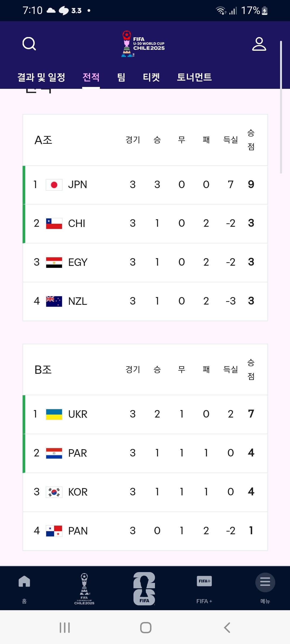Screen dimensions: 290x644
Task: Open the 티켓 tab
Action: [x=151, y=77]
